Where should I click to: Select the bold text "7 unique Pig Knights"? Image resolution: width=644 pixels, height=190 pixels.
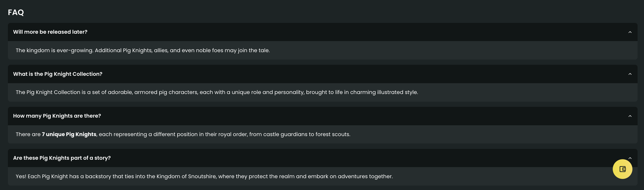(69, 134)
